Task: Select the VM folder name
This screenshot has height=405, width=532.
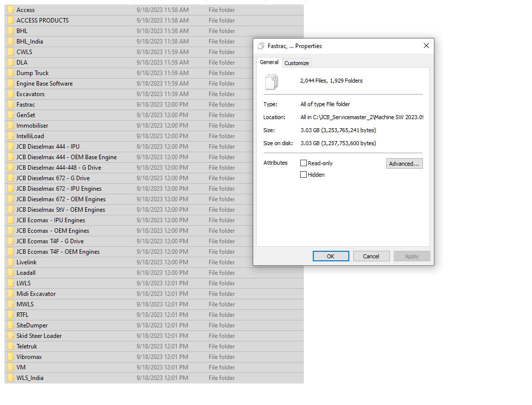Action: point(21,367)
